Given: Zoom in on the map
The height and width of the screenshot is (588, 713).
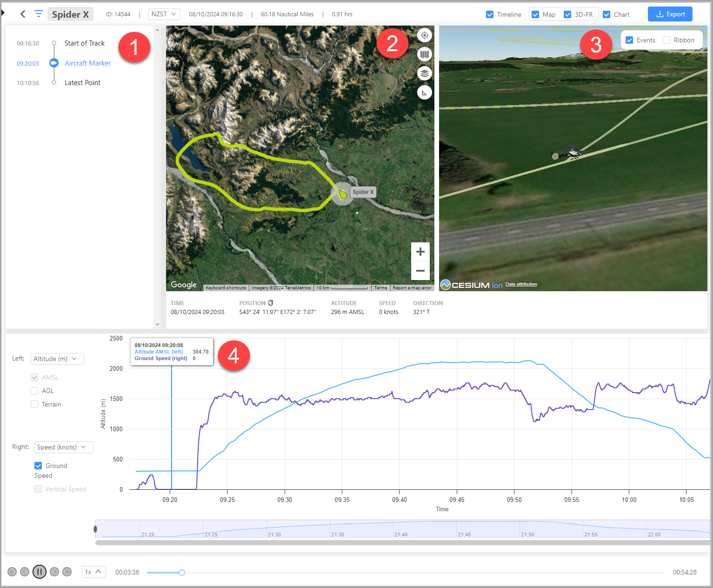Looking at the screenshot, I should [x=420, y=252].
